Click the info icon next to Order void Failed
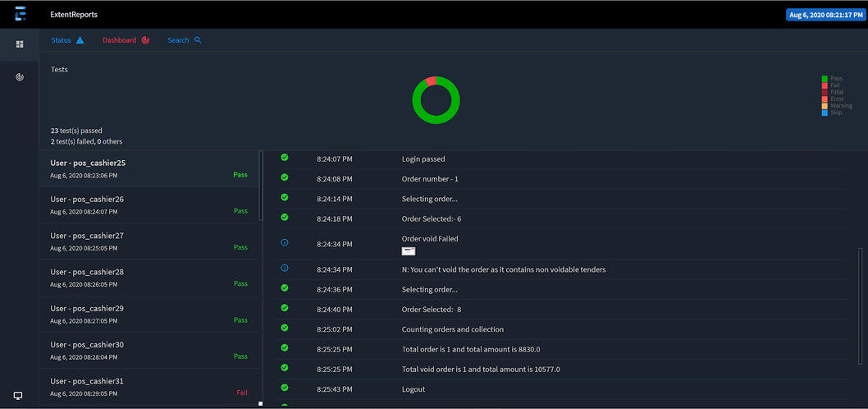This screenshot has width=868, height=409. click(x=285, y=242)
